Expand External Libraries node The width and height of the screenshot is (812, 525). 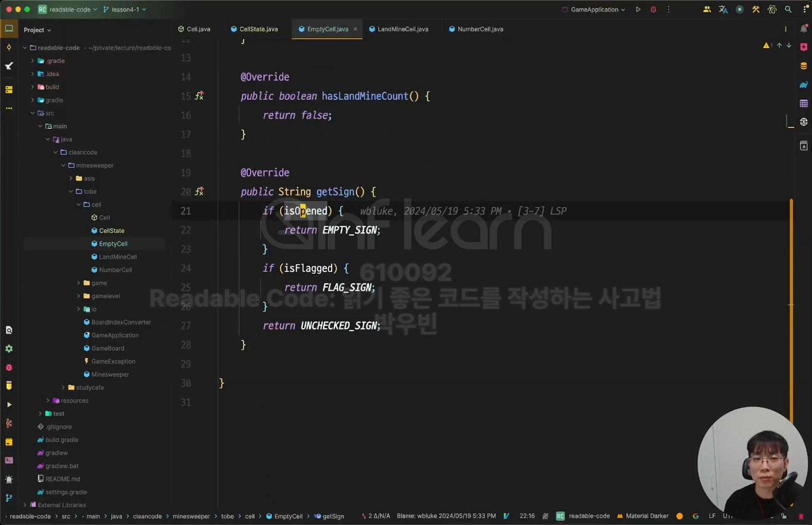(x=25, y=505)
